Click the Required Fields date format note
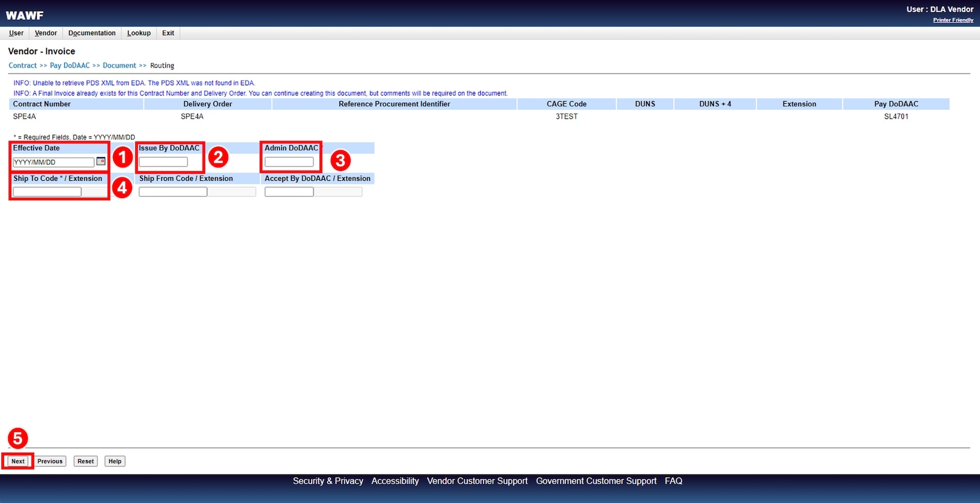 [75, 137]
